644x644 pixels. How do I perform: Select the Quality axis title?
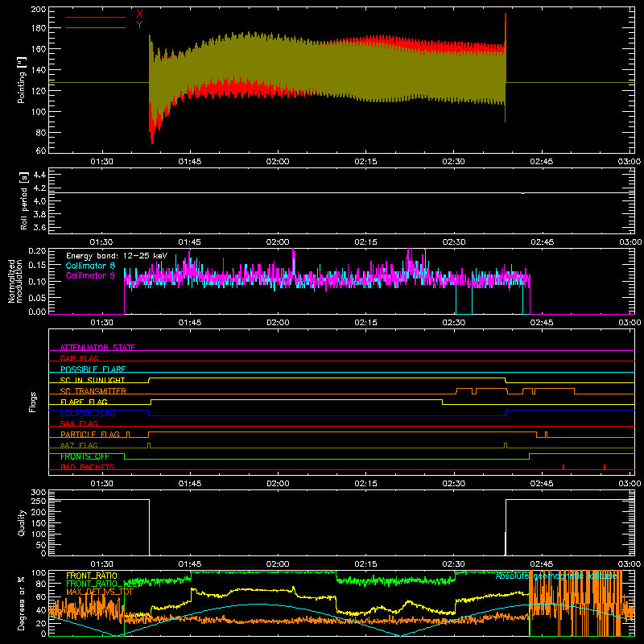[x=22, y=522]
